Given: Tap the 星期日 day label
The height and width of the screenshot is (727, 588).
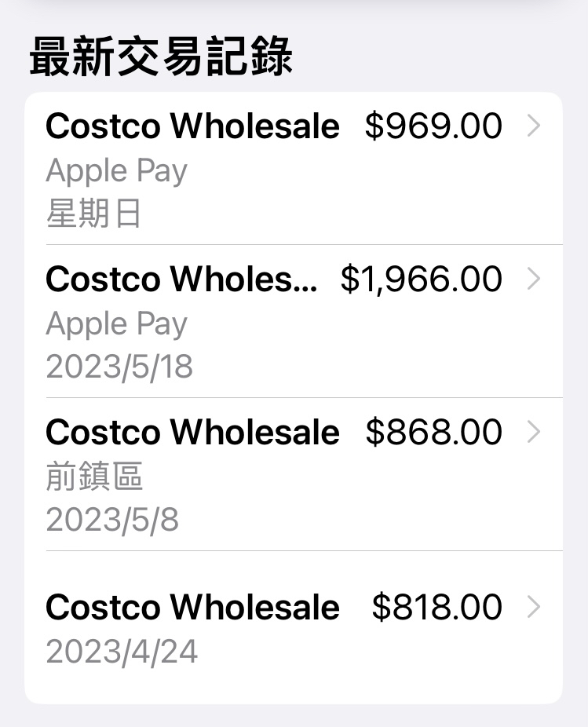Looking at the screenshot, I should click(93, 214).
